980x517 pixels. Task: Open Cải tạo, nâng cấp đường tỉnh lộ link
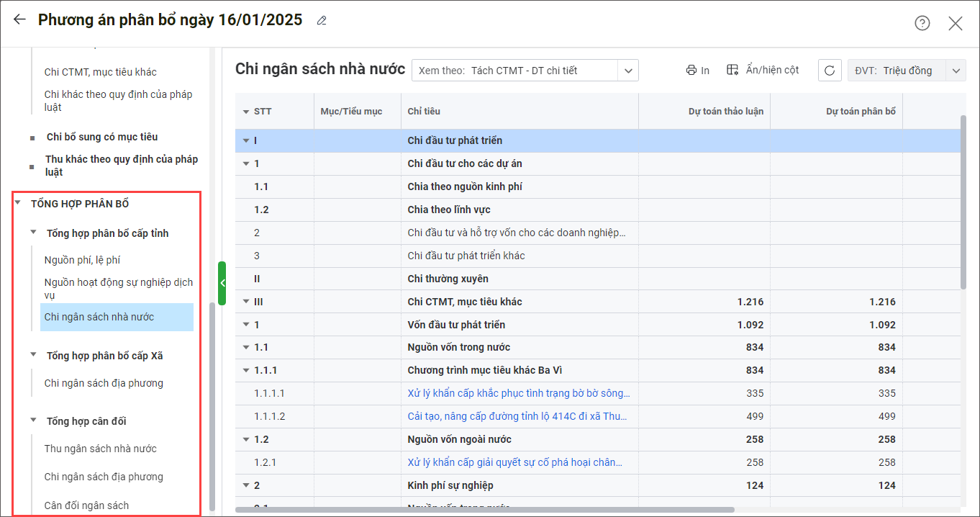518,416
